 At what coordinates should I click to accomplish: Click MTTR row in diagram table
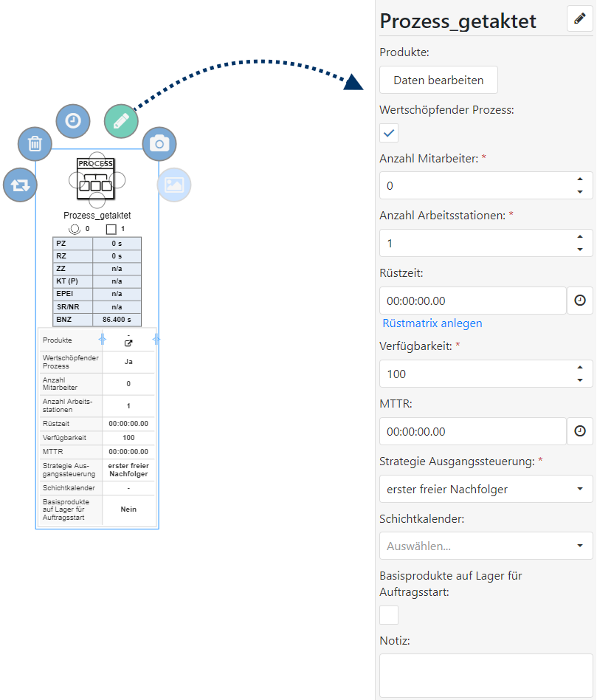97,452
